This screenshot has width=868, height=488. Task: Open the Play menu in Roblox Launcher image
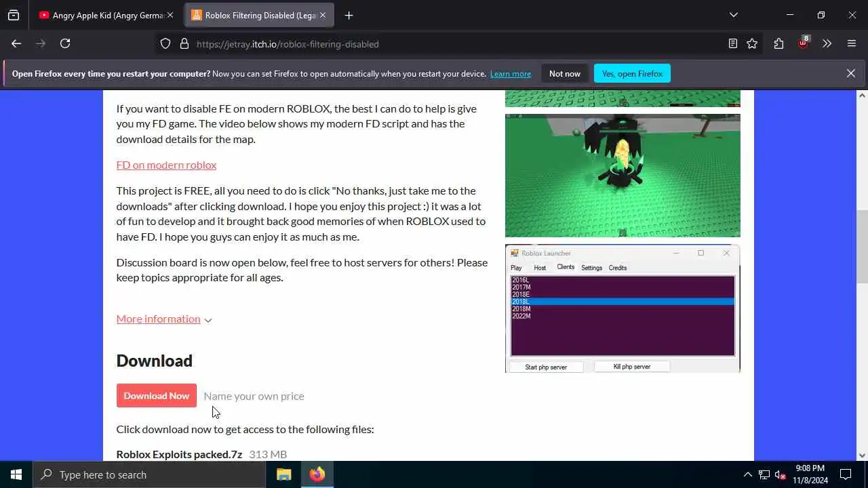click(516, 268)
